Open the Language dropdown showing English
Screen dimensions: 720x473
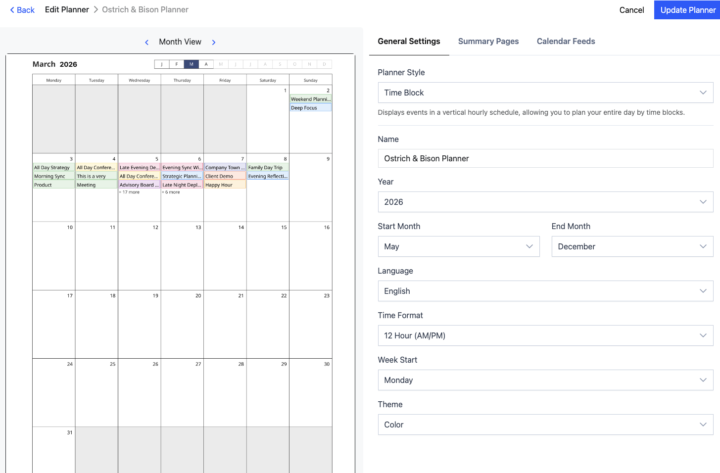546,291
